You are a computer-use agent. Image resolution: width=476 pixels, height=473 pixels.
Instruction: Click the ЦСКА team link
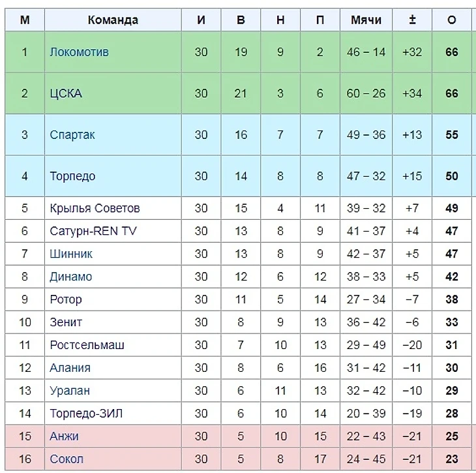[66, 93]
